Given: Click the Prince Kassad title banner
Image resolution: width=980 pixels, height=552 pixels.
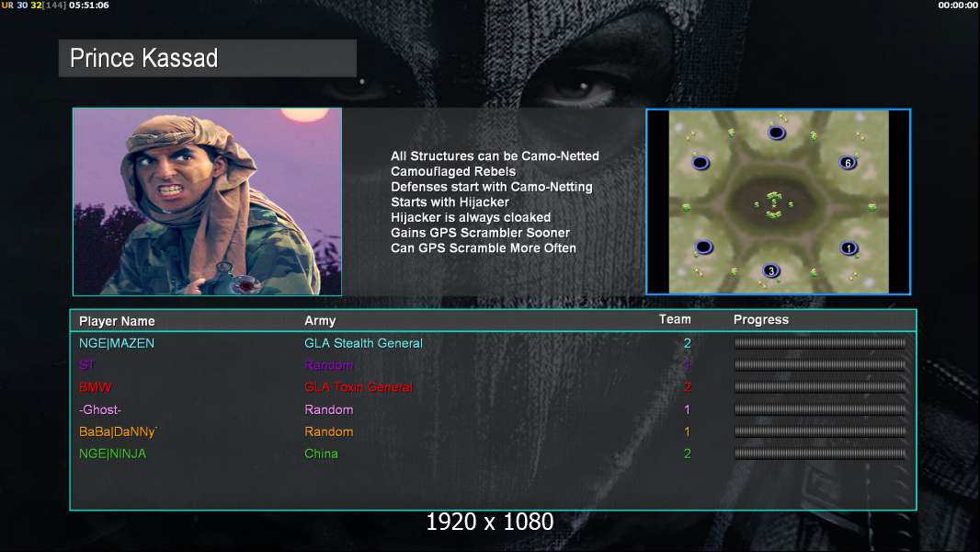Looking at the screenshot, I should pos(208,58).
